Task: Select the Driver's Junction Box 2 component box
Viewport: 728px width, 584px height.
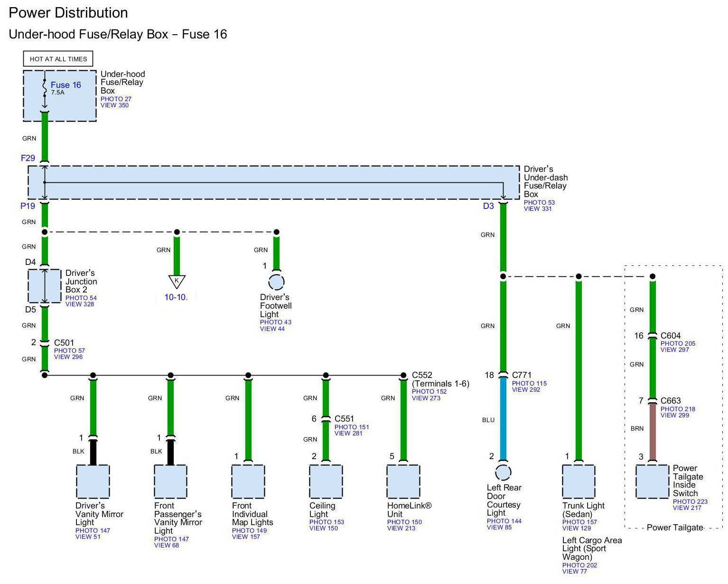Action: pos(45,286)
